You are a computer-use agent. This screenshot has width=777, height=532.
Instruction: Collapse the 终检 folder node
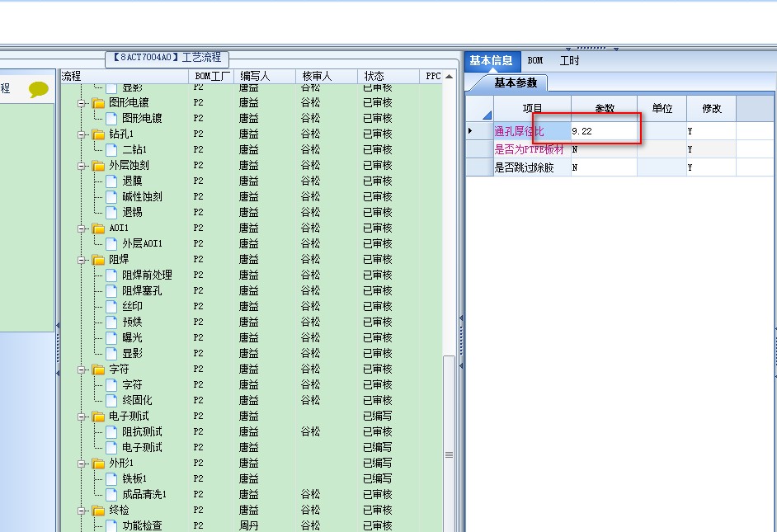coord(82,511)
